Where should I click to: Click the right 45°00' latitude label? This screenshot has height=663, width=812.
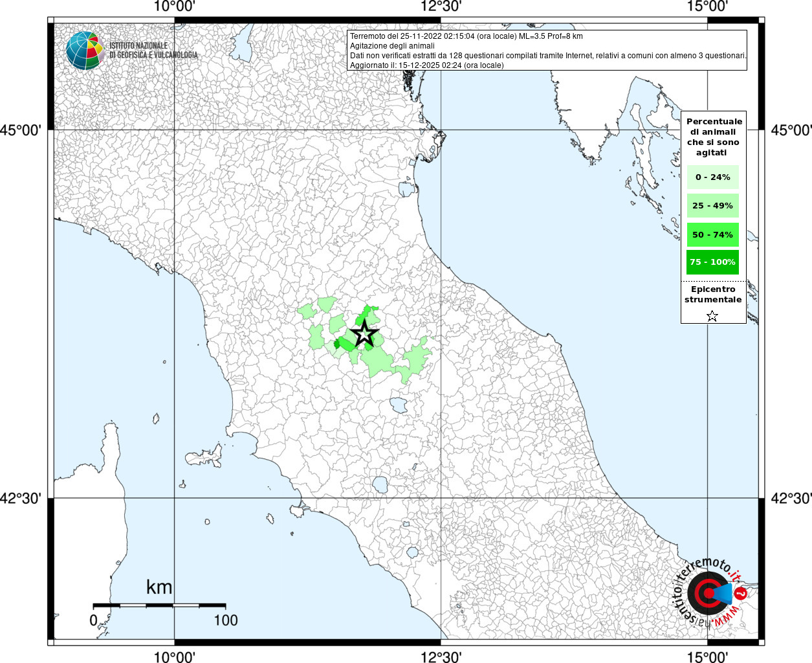click(x=791, y=130)
